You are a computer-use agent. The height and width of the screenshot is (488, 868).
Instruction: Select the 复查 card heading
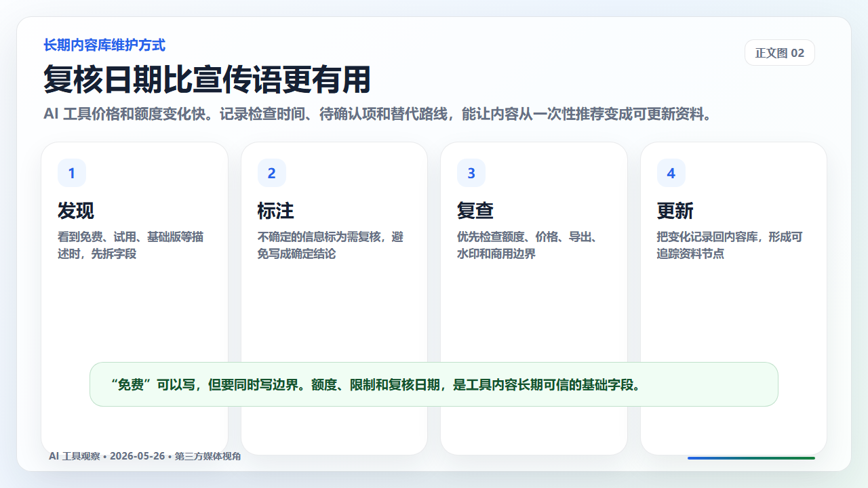click(475, 211)
